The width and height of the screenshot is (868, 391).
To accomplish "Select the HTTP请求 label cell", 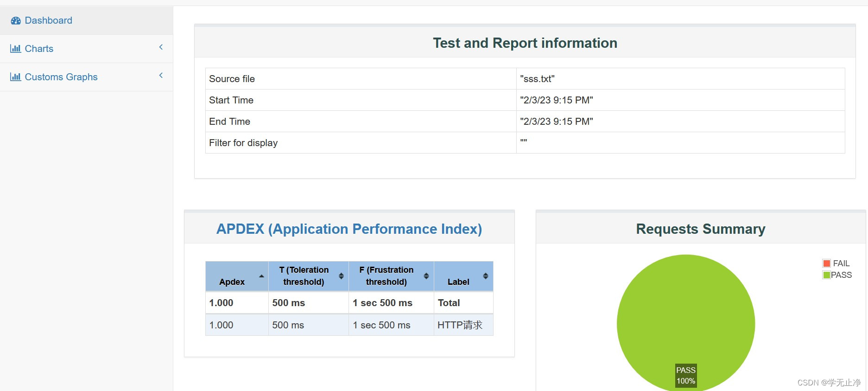I will 460,325.
